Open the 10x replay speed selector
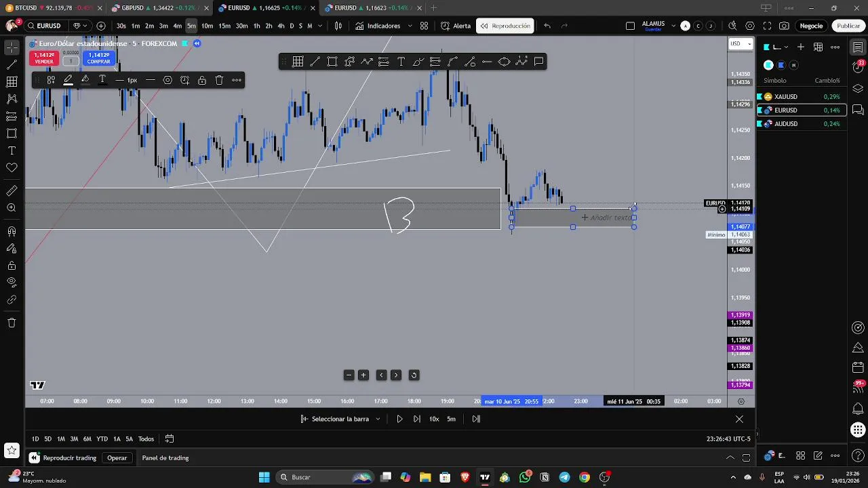Viewport: 868px width, 488px height. click(x=434, y=419)
